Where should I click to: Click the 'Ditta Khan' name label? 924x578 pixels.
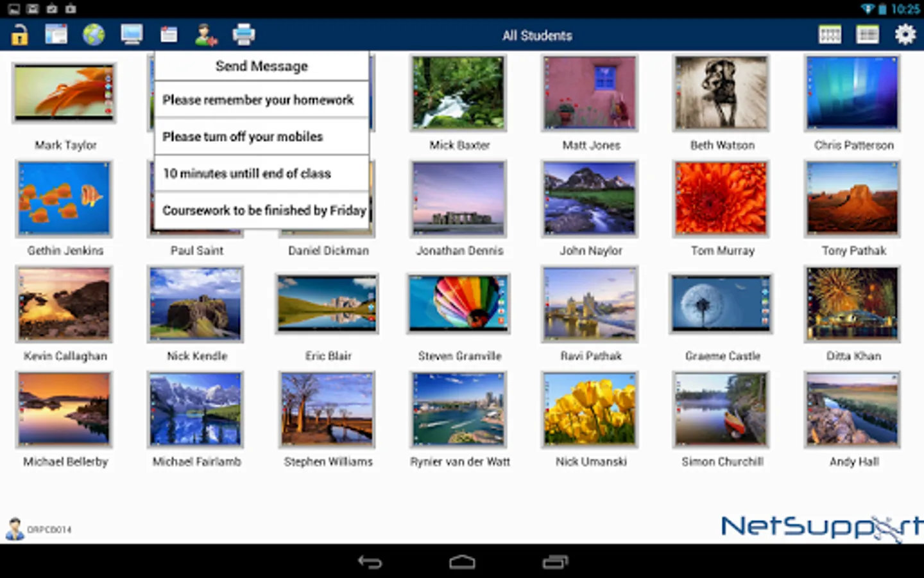[853, 356]
